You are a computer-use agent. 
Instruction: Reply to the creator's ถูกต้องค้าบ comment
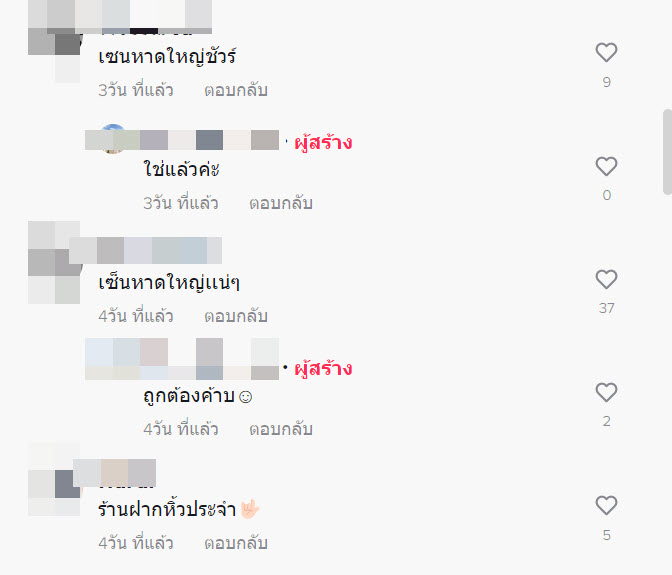[281, 430]
